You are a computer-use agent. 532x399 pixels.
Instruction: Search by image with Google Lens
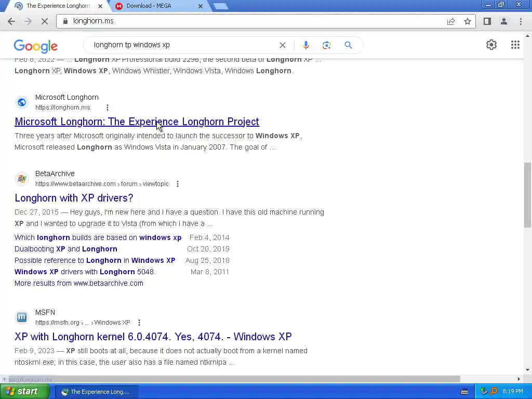(326, 45)
